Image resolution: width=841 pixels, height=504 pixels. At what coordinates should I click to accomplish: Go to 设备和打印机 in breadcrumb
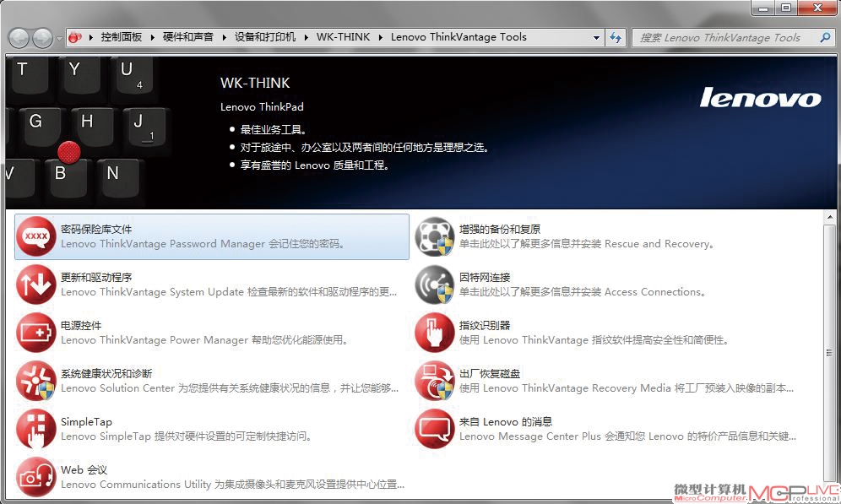coord(265,37)
